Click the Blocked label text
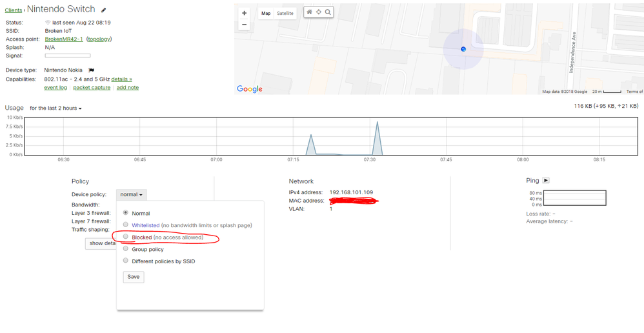This screenshot has width=644, height=333. click(x=142, y=237)
